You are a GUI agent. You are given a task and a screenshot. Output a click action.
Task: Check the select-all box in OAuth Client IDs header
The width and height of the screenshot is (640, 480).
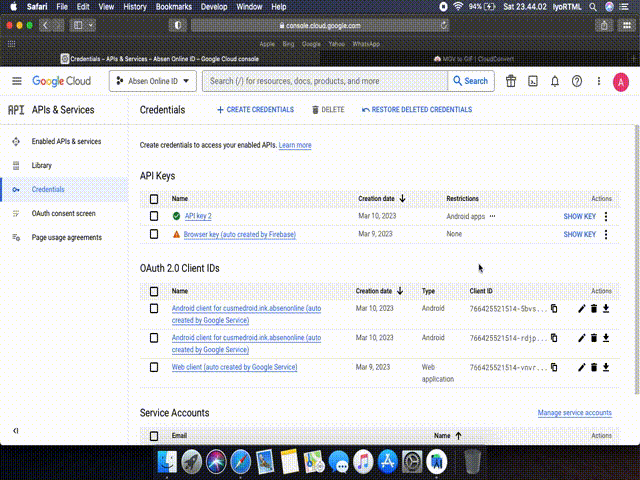pyautogui.click(x=154, y=291)
